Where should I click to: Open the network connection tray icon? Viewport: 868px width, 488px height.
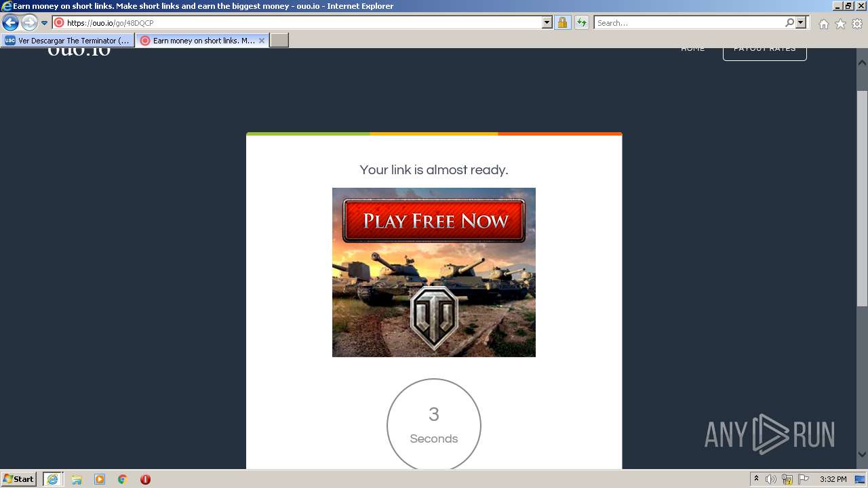(787, 479)
